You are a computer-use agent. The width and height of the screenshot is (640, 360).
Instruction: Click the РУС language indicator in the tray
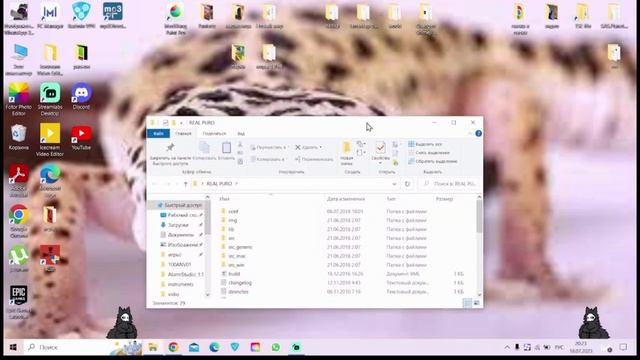pyautogui.click(x=559, y=347)
